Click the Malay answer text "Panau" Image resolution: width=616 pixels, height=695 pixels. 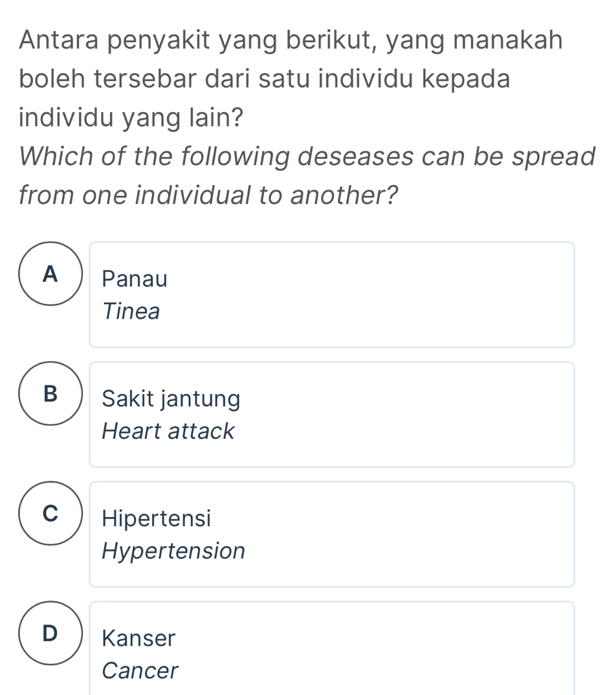[x=135, y=280]
